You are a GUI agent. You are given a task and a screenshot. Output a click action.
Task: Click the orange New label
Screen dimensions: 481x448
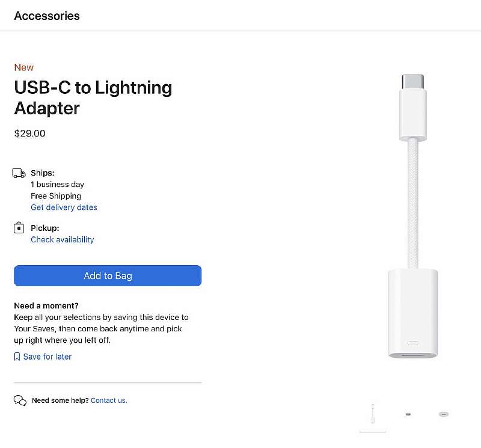pyautogui.click(x=24, y=67)
